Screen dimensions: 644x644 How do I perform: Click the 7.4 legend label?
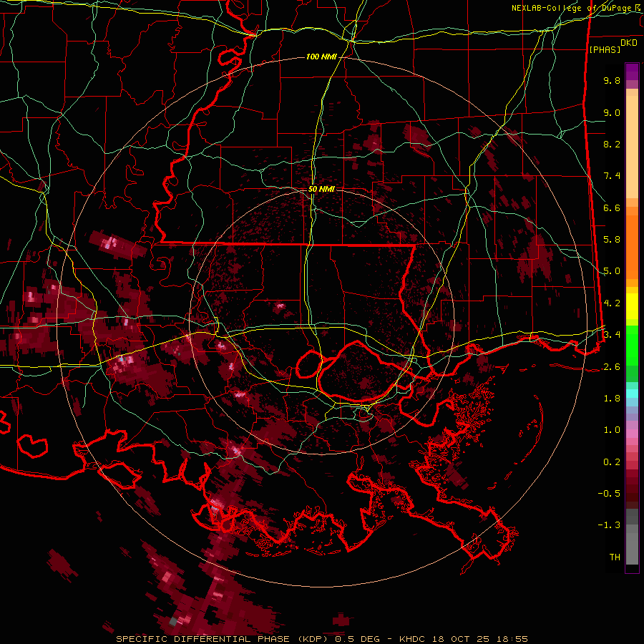(x=612, y=176)
